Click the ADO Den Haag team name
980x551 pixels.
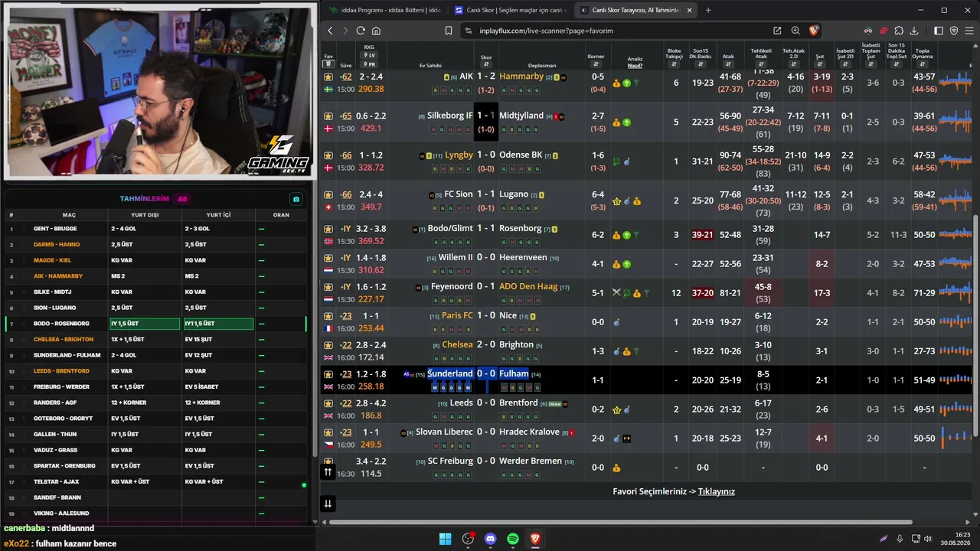coord(528,286)
